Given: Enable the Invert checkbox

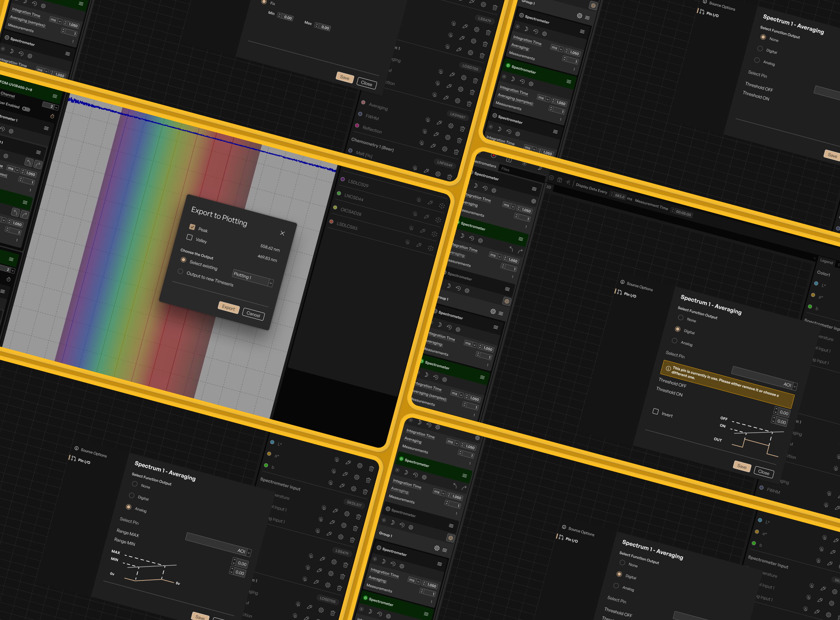Looking at the screenshot, I should click(x=656, y=411).
